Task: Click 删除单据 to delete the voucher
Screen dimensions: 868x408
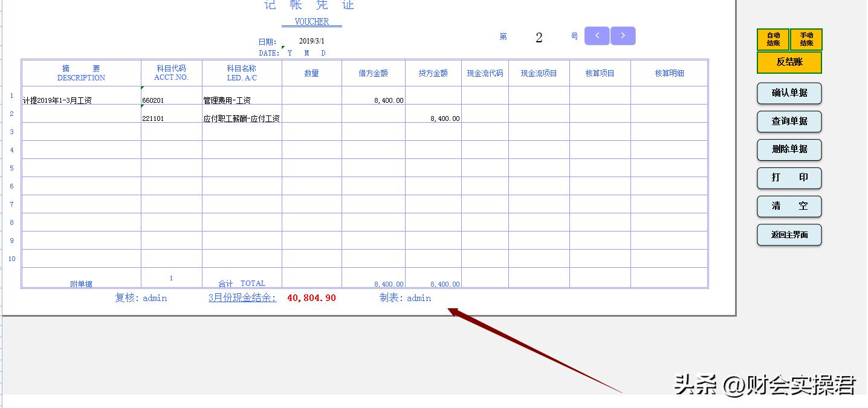Action: [x=789, y=150]
